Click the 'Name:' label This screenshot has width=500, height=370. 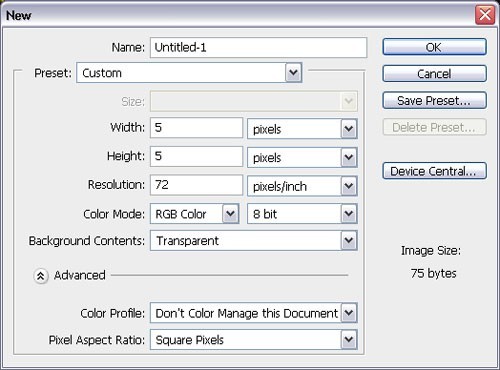point(128,48)
